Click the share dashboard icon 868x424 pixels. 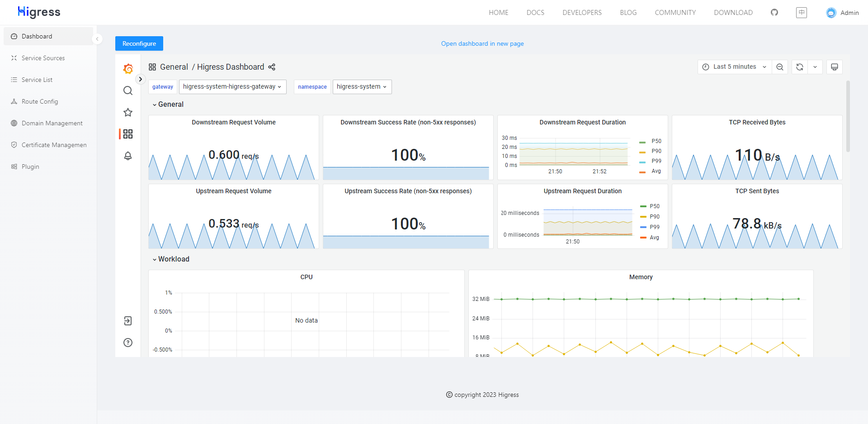click(272, 67)
